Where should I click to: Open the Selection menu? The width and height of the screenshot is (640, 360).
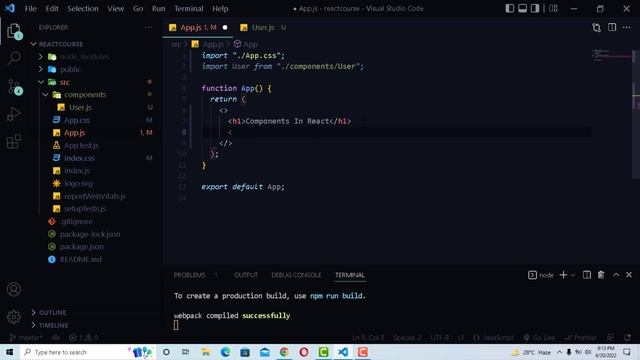83,9
